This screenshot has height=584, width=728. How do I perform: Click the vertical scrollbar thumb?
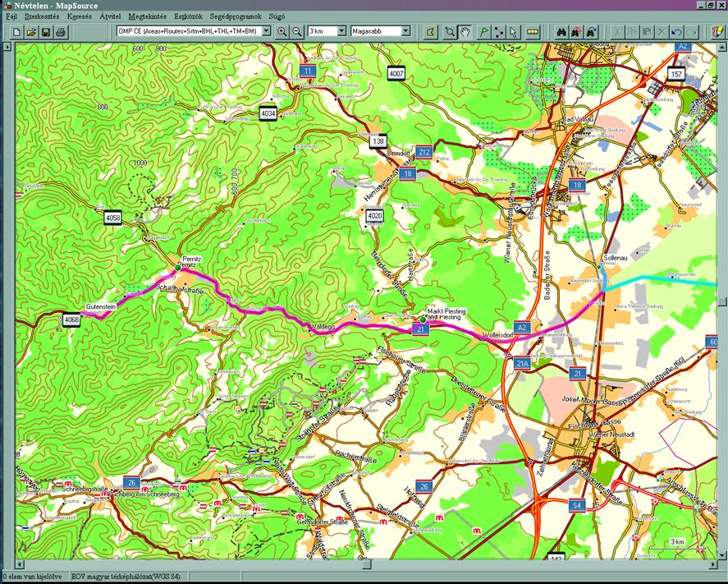pos(722,302)
